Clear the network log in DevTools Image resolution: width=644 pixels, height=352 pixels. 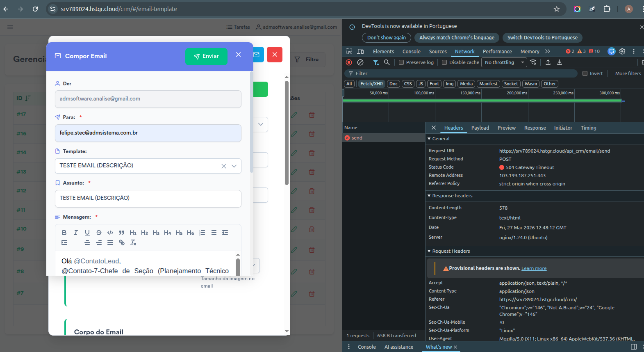(x=360, y=62)
